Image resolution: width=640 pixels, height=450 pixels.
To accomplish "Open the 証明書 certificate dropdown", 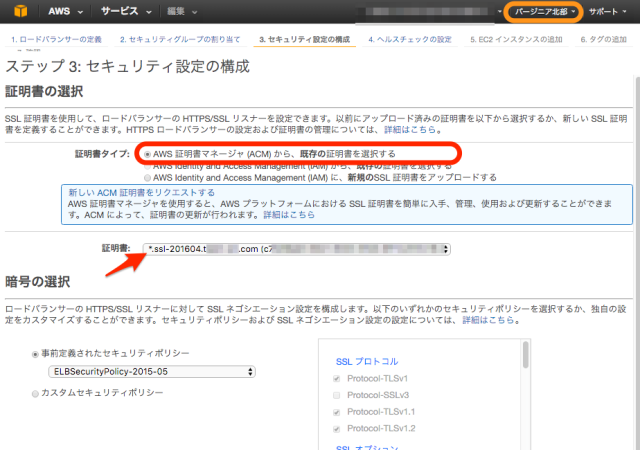I will pyautogui.click(x=296, y=249).
